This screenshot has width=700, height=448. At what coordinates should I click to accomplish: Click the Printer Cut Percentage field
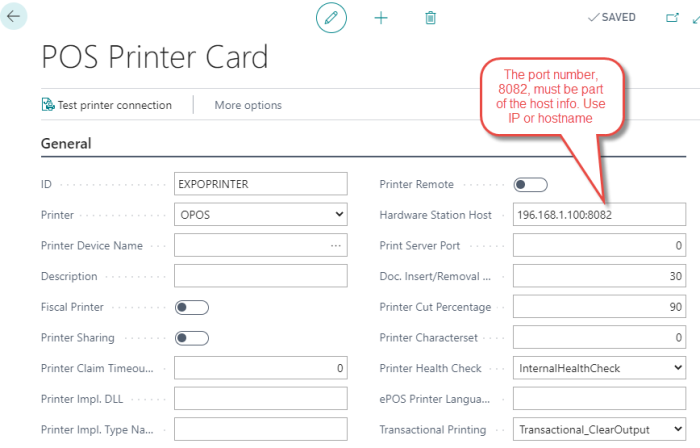coord(599,307)
